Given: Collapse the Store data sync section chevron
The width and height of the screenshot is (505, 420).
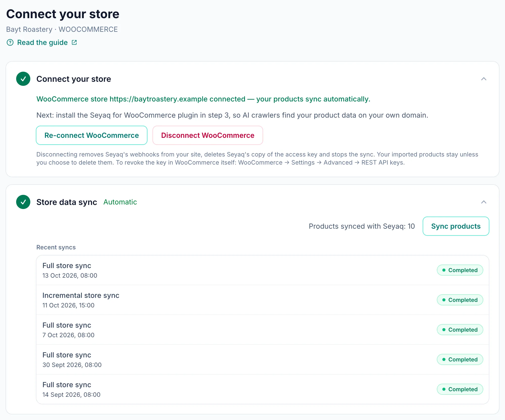Looking at the screenshot, I should click(x=484, y=202).
